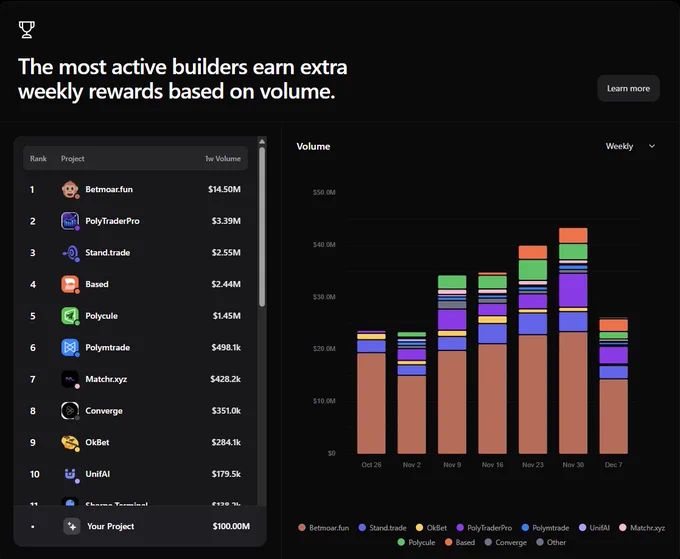Viewport: 680px width, 559px height.
Task: Toggle PolyTraderPro series in chart legend
Action: pyautogui.click(x=484, y=528)
